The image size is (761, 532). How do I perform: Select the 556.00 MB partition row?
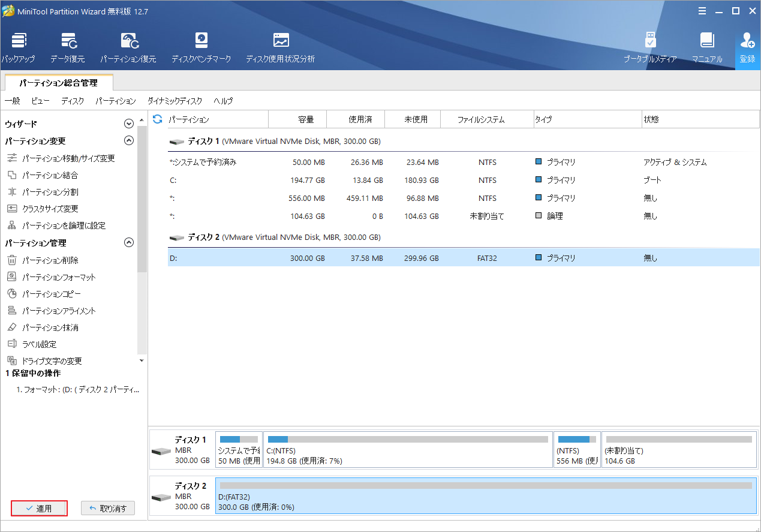[x=464, y=198]
